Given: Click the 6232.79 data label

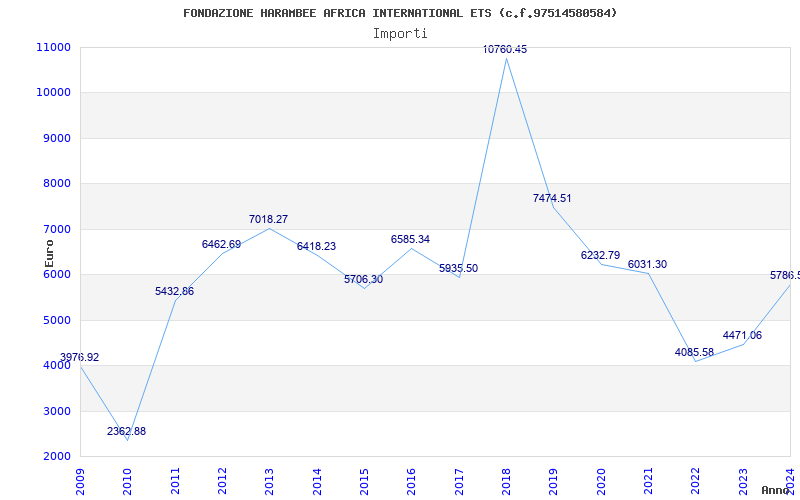Looking at the screenshot, I should (601, 255).
